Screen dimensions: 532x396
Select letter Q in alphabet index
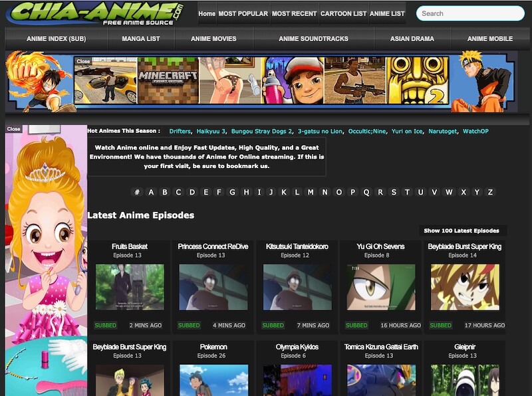[x=366, y=192]
